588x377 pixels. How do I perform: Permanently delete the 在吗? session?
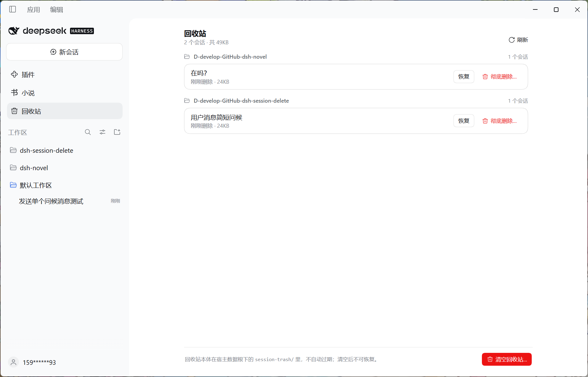click(x=500, y=77)
